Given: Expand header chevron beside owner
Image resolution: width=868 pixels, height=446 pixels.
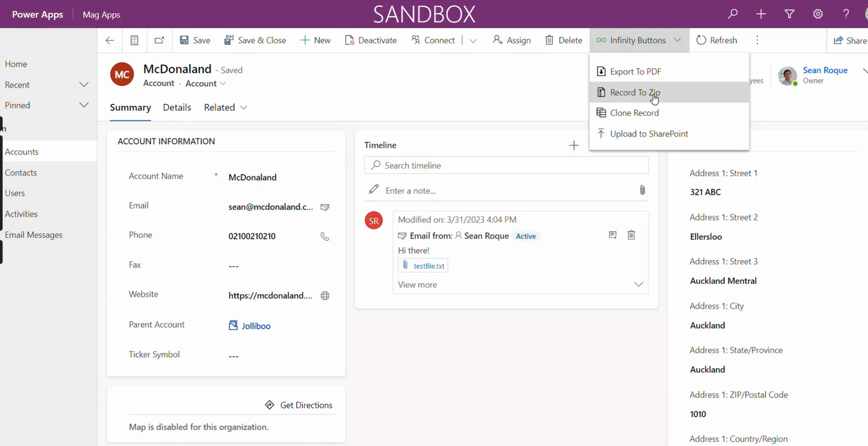Looking at the screenshot, I should [x=865, y=71].
